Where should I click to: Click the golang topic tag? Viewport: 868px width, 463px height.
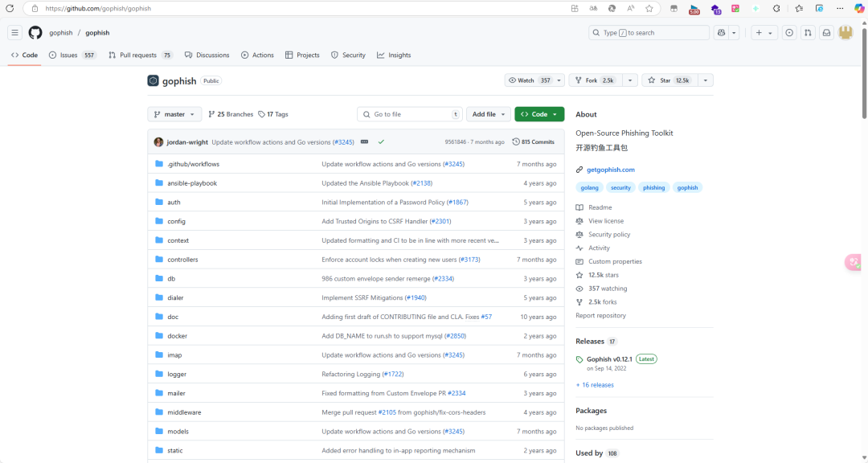[x=589, y=188]
